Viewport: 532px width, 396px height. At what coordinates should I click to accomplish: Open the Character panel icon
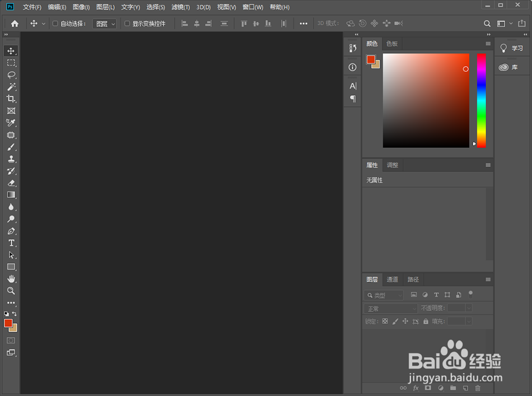(x=353, y=86)
